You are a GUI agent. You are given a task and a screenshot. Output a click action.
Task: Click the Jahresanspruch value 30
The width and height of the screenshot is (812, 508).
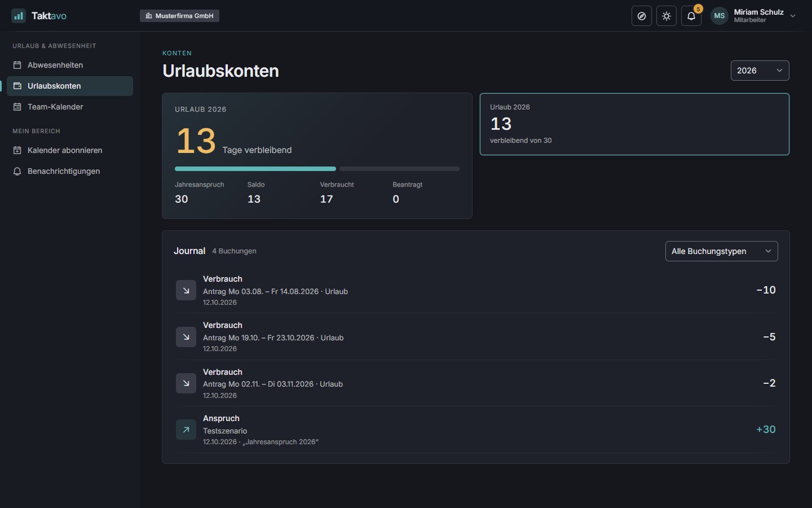point(182,199)
